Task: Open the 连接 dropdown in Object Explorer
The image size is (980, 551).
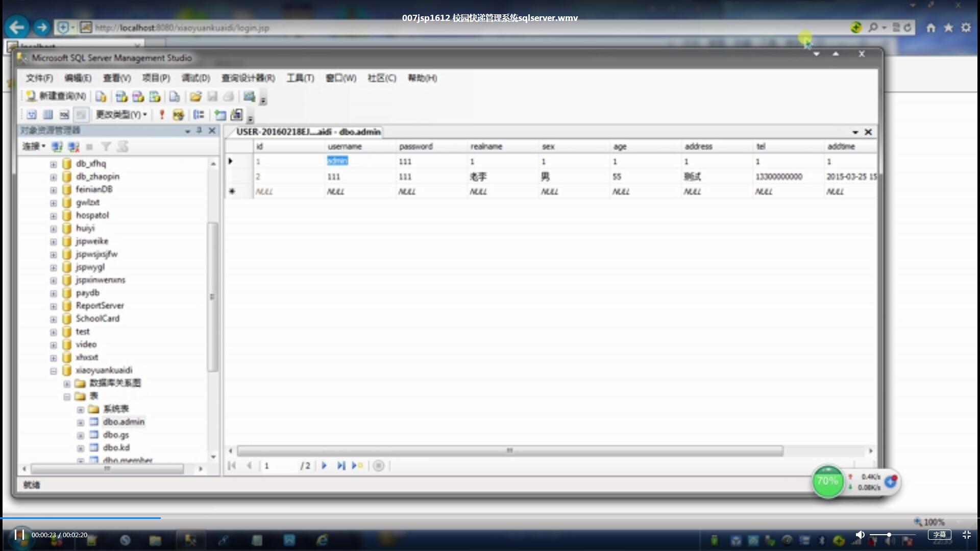Action: point(34,146)
